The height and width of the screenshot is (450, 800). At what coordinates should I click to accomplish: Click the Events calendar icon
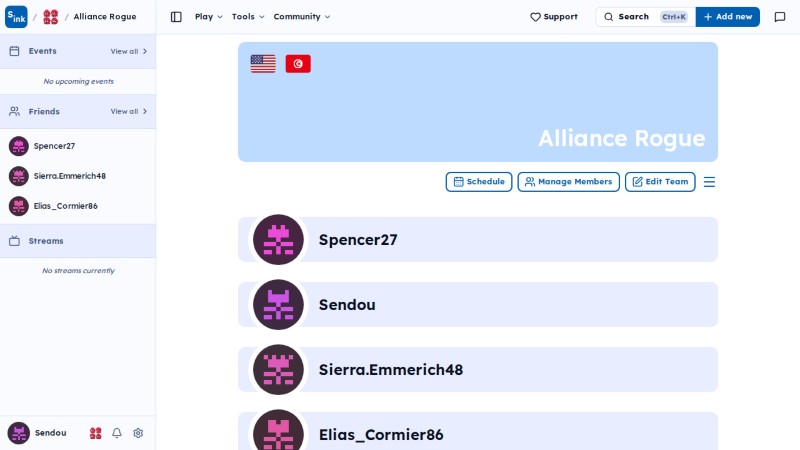click(14, 51)
